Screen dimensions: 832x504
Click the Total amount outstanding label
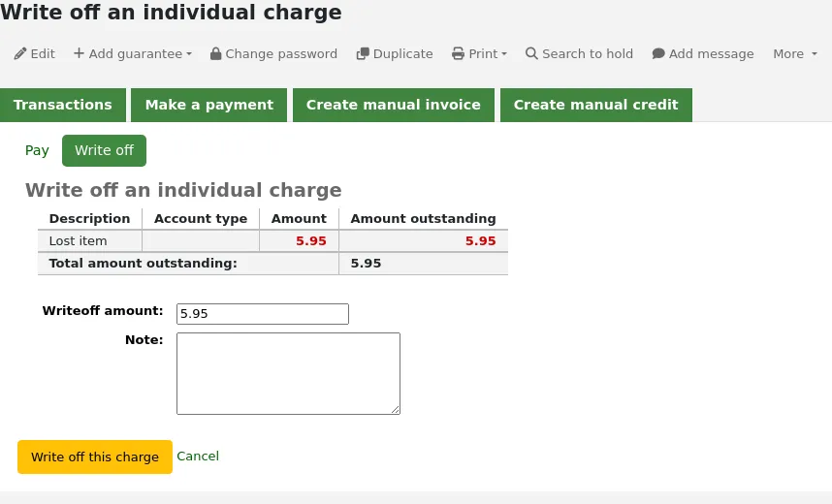pos(144,263)
